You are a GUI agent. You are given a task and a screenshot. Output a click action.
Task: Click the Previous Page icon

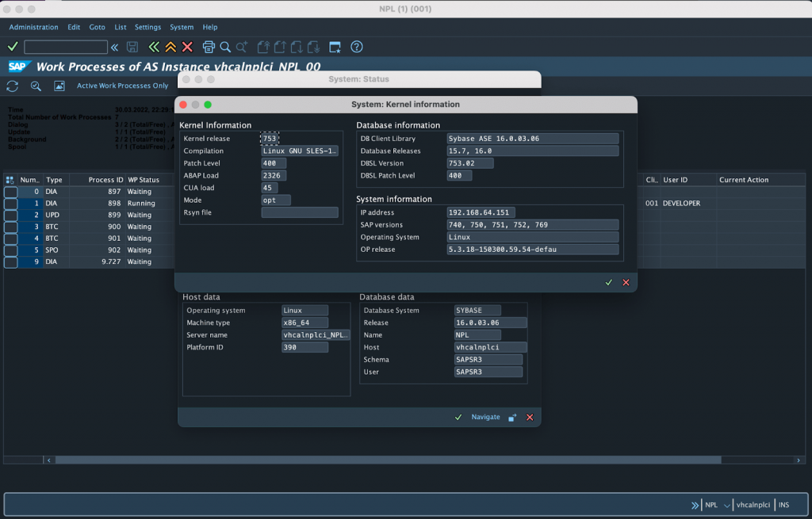tap(280, 47)
